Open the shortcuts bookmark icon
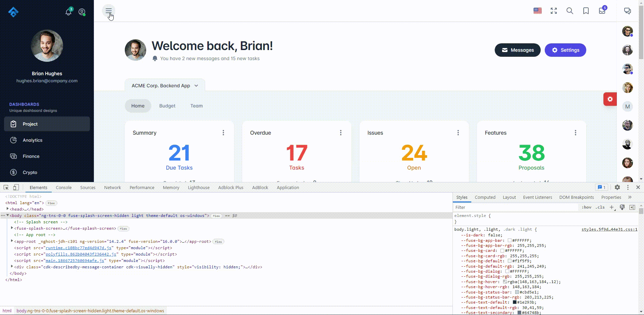The image size is (644, 315). pyautogui.click(x=586, y=11)
